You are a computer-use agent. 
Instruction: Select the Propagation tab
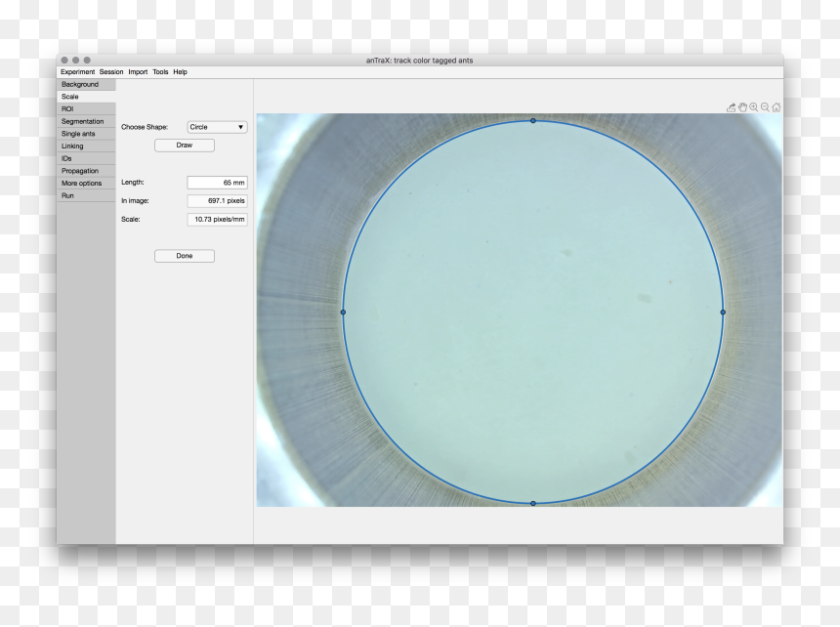click(x=86, y=171)
